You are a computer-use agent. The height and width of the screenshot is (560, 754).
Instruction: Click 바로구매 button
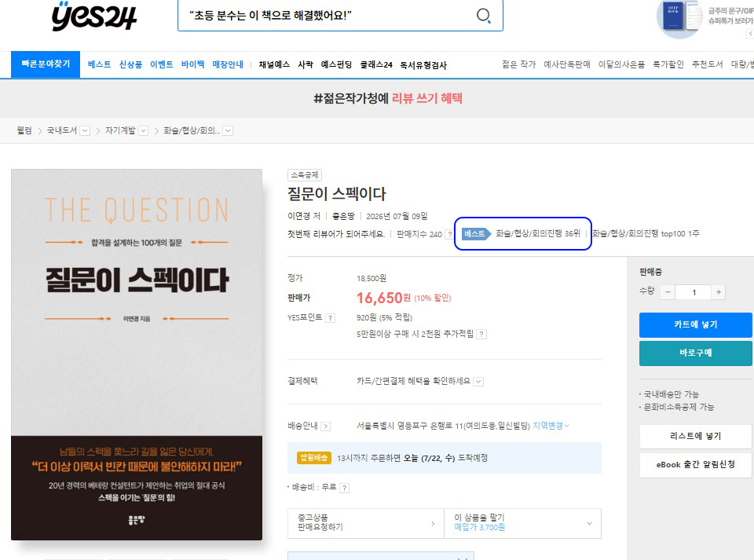click(x=695, y=353)
